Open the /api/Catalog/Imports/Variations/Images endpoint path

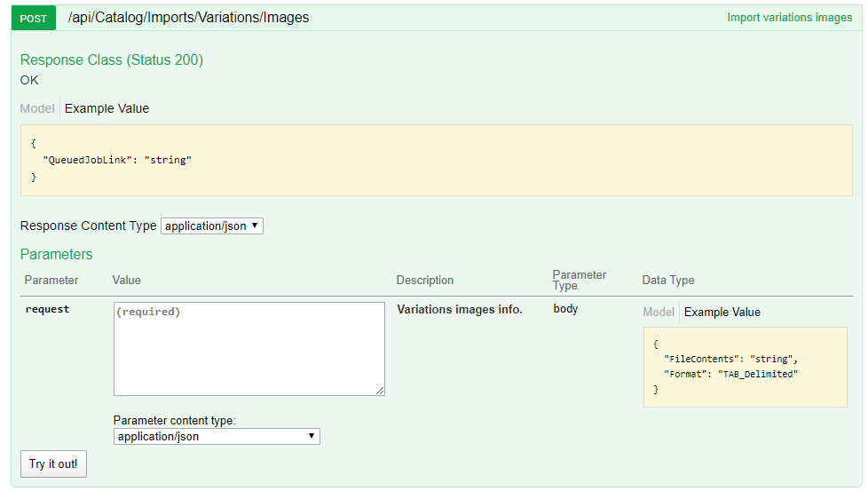pyautogui.click(x=188, y=18)
